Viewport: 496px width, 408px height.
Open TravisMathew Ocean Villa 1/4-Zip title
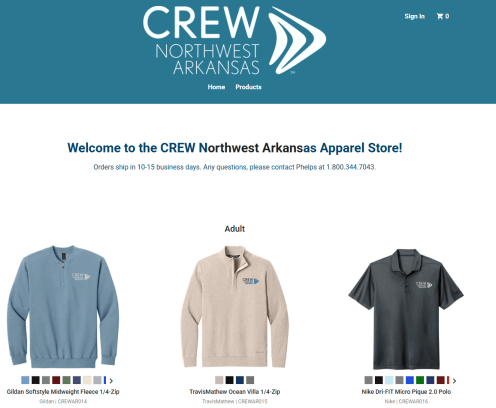pyautogui.click(x=235, y=392)
